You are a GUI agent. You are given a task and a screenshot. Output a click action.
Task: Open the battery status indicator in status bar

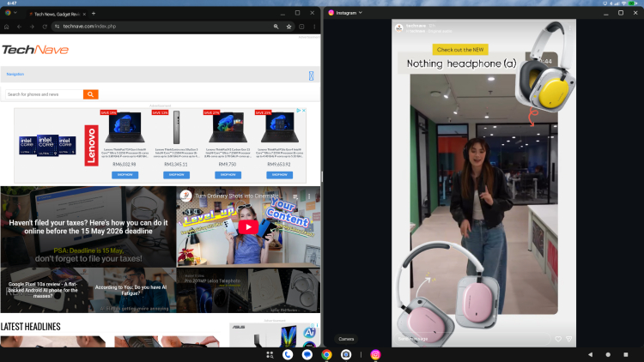(633, 3)
